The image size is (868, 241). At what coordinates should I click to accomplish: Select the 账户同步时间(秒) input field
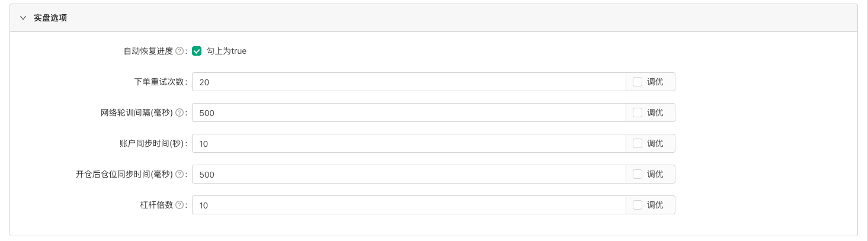click(409, 144)
